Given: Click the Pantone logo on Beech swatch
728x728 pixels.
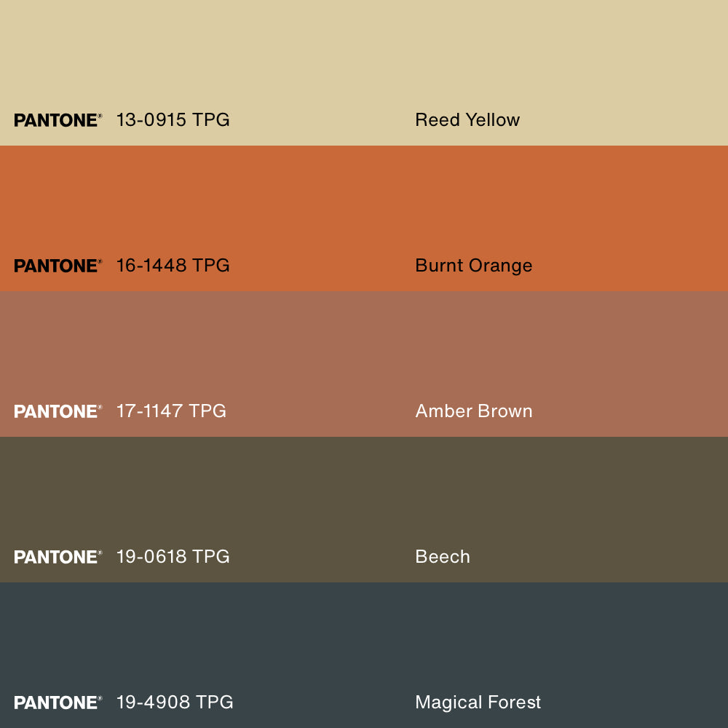Looking at the screenshot, I should (58, 557).
